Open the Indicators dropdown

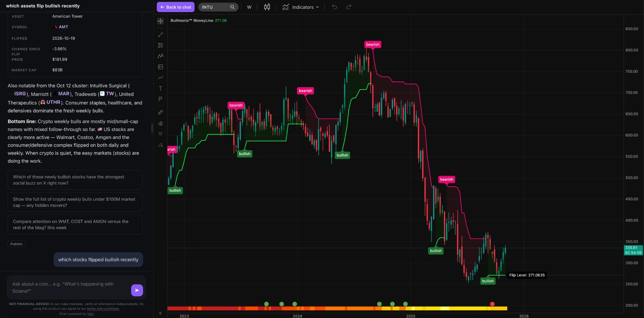click(301, 7)
